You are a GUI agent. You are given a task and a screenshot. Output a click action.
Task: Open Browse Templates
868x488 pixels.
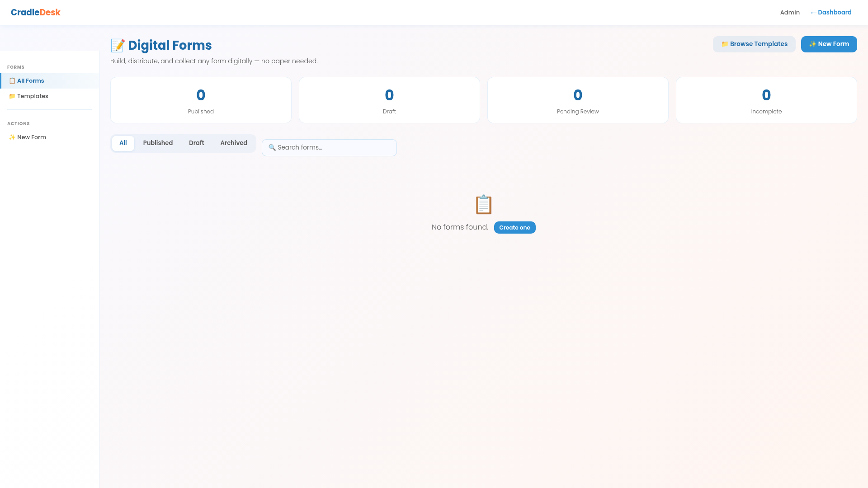point(754,44)
